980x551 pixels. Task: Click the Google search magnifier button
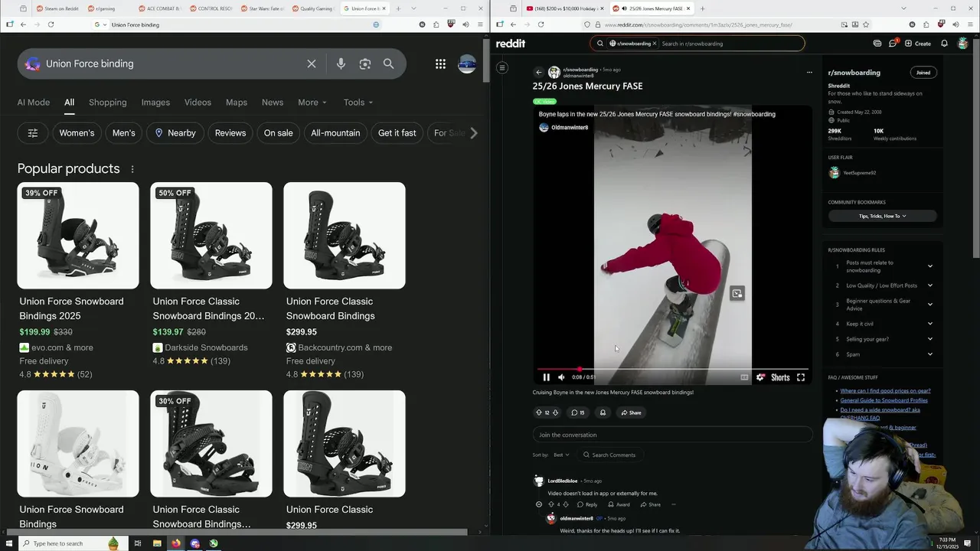click(389, 64)
